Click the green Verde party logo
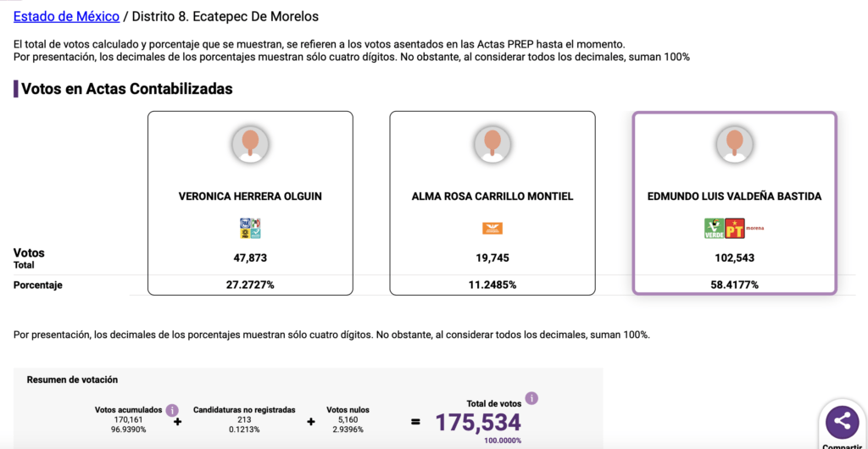 tap(714, 228)
